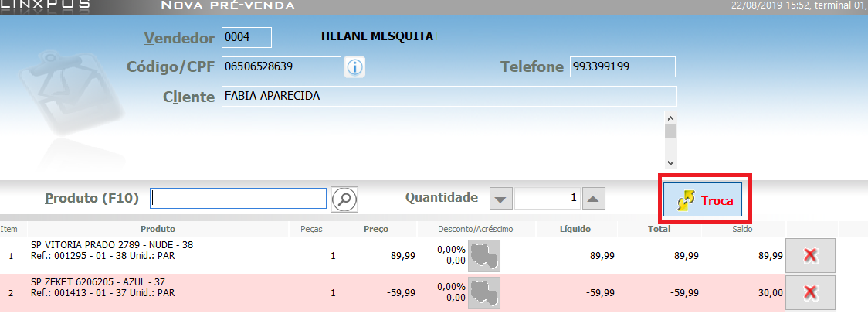Edit the Código/CPF field
This screenshot has height=317, width=868.
[x=281, y=67]
